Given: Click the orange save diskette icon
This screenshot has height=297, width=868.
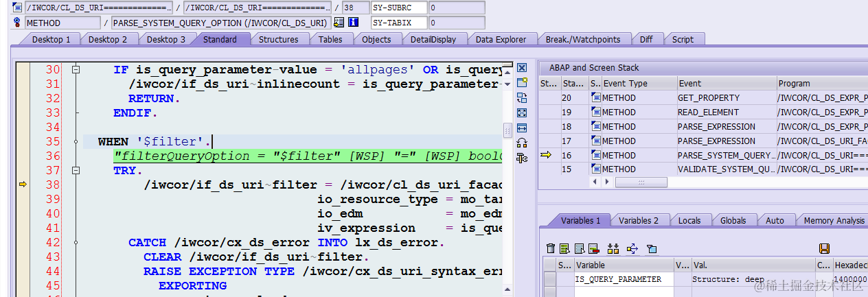Looking at the screenshot, I should [825, 248].
